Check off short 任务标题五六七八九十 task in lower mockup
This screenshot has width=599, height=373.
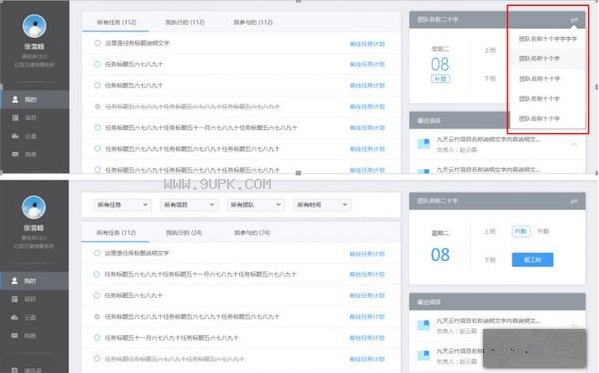97,295
